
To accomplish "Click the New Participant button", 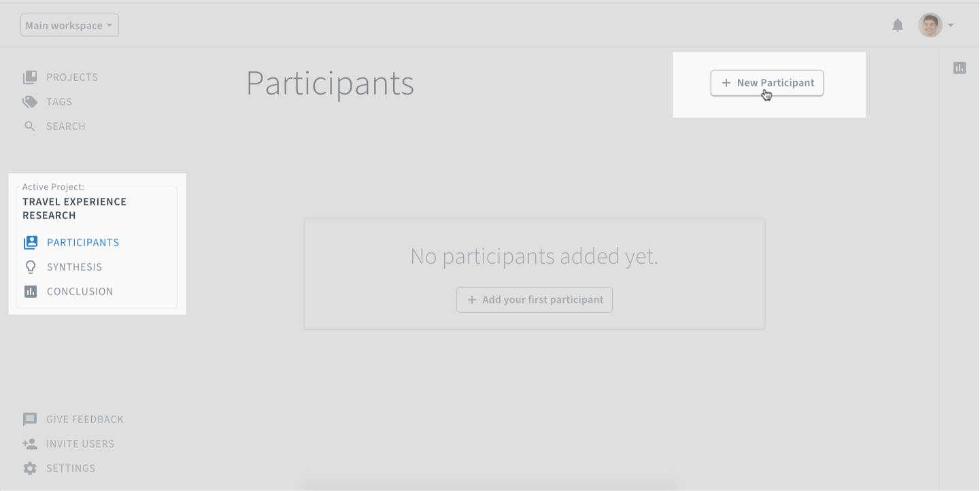I will (x=767, y=83).
